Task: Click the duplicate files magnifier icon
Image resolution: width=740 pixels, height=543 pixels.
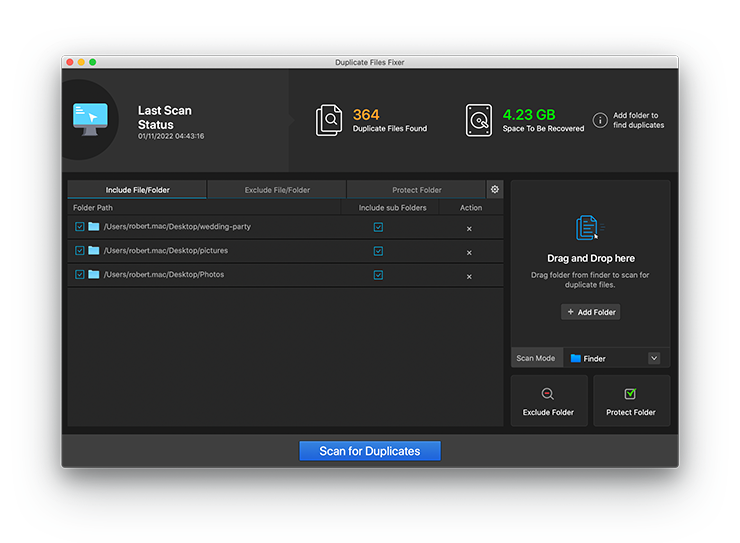Action: point(328,120)
